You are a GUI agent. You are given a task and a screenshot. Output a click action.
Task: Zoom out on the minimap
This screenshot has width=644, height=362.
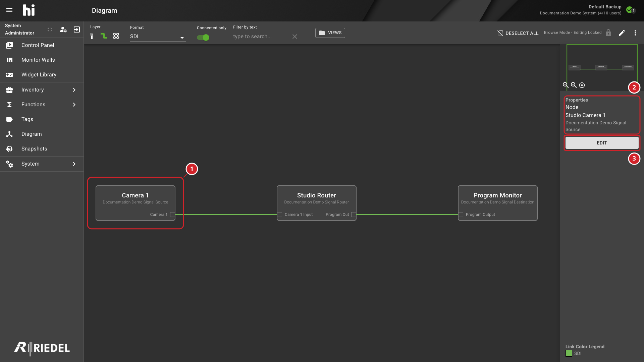pyautogui.click(x=574, y=85)
